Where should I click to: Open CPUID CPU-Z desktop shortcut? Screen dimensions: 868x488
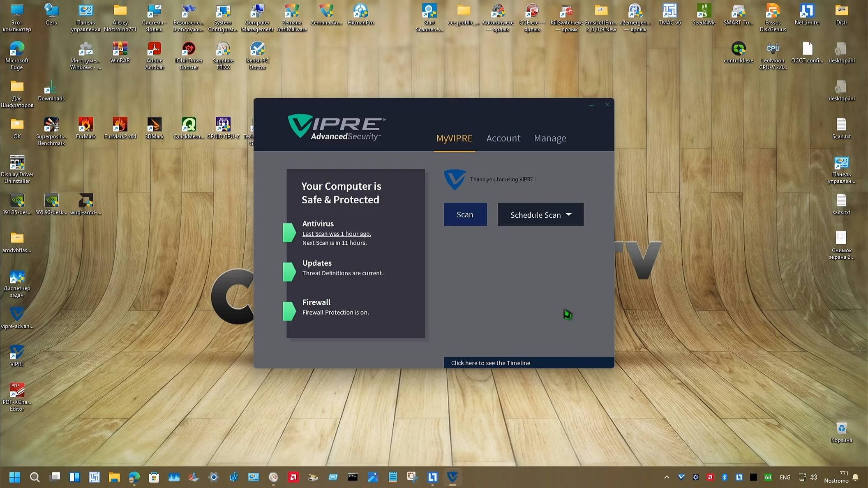click(x=223, y=125)
